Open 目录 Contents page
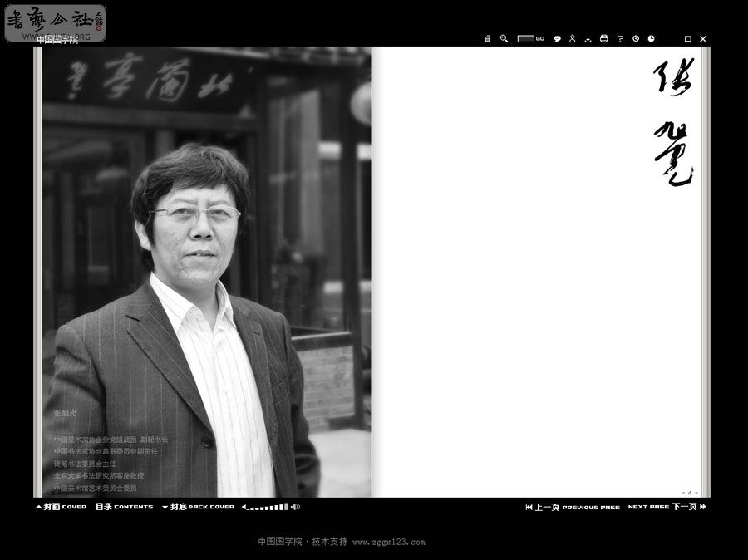The width and height of the screenshot is (748, 560). coord(124,507)
